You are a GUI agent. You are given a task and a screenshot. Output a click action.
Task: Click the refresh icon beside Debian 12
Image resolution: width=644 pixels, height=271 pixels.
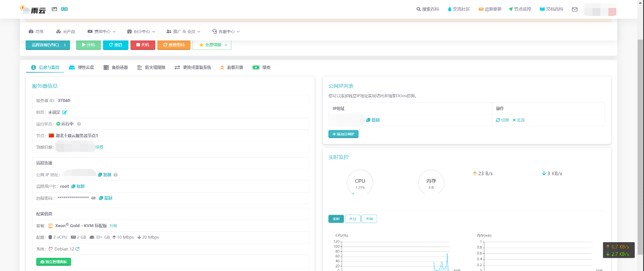[x=78, y=249]
